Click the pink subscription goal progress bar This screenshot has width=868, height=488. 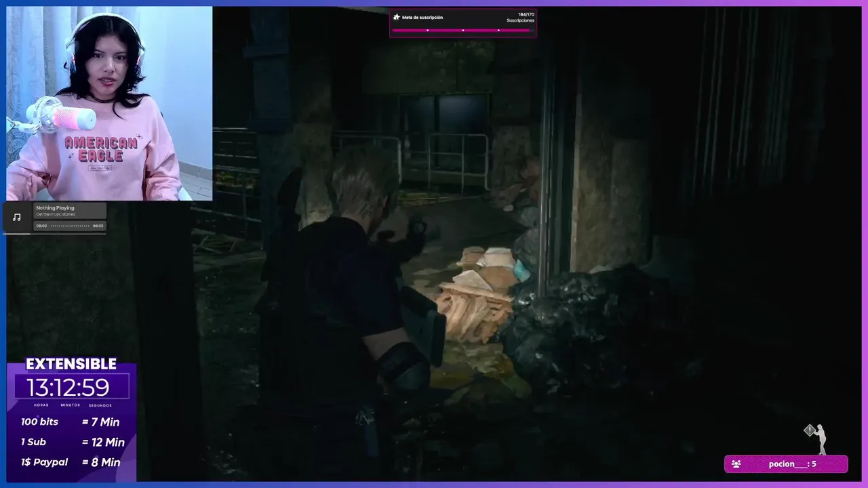tap(463, 30)
